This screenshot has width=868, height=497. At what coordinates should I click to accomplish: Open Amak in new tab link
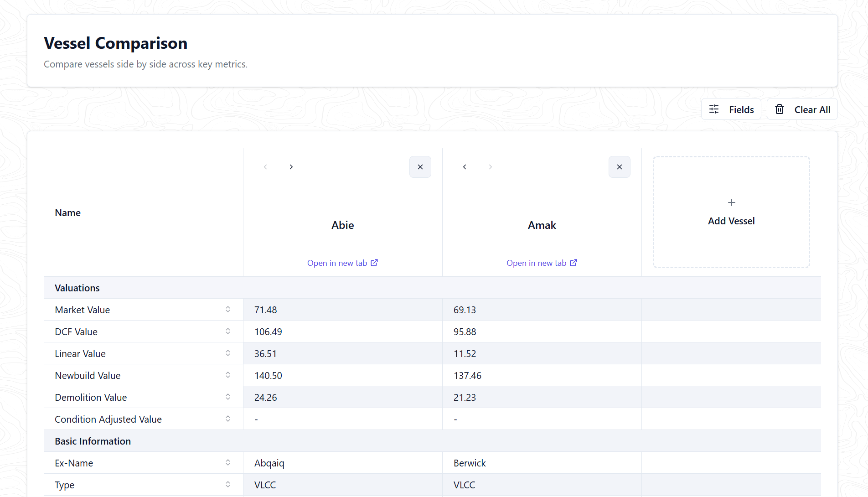[x=542, y=263]
